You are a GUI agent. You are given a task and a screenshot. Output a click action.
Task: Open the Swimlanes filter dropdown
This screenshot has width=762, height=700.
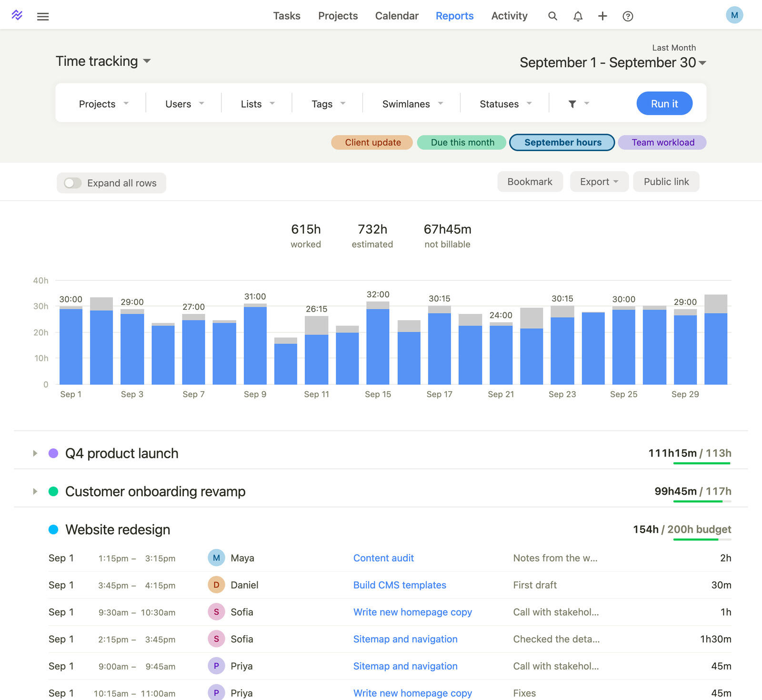pyautogui.click(x=412, y=104)
